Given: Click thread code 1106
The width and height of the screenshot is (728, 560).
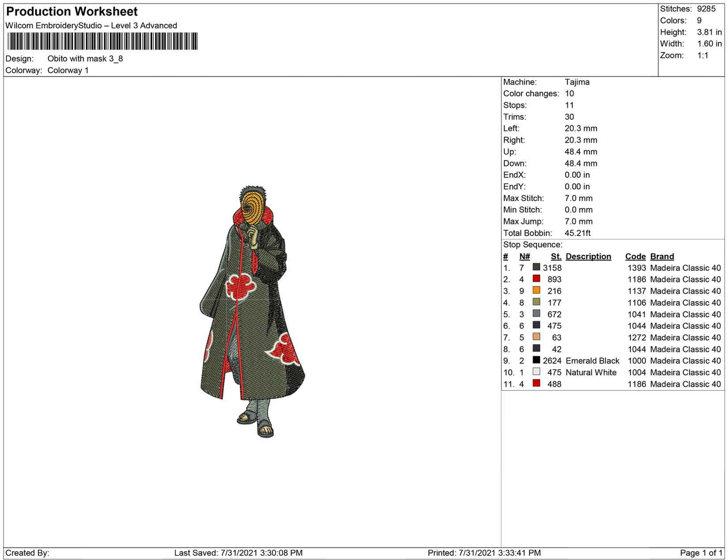Looking at the screenshot, I should point(637,303).
